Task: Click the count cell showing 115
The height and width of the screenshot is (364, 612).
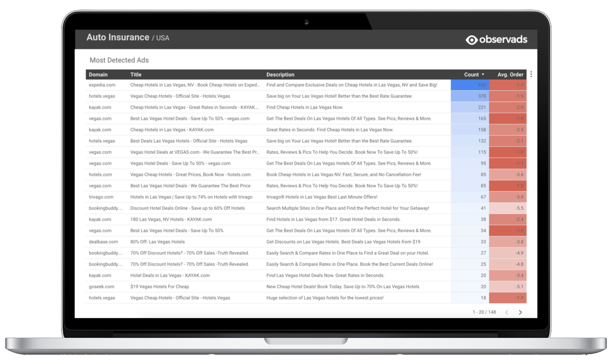Action: [x=470, y=152]
